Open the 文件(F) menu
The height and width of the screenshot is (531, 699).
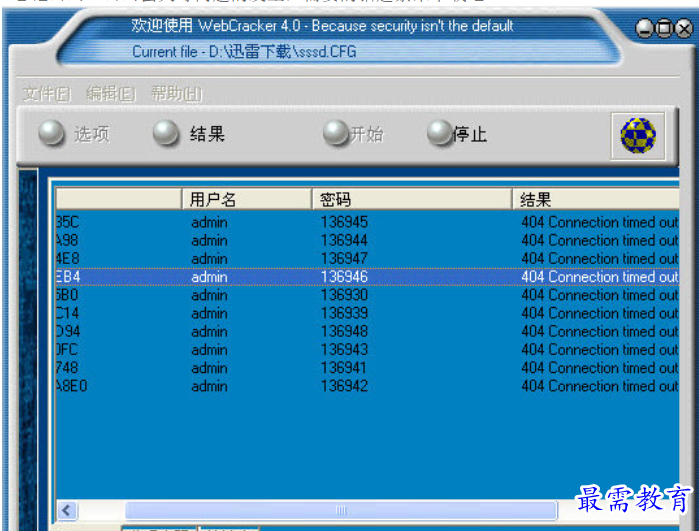47,94
